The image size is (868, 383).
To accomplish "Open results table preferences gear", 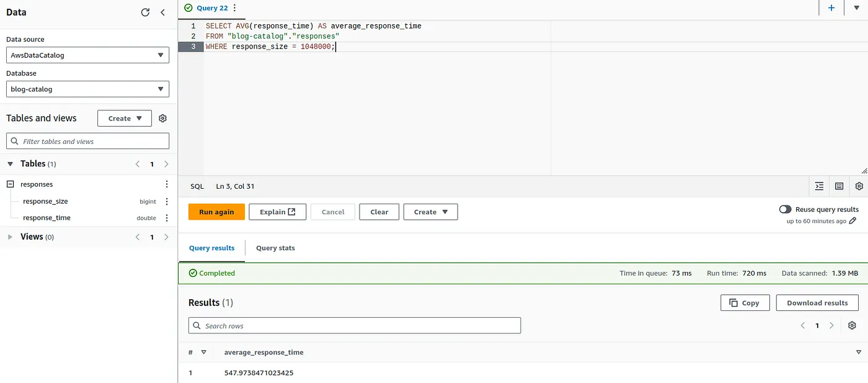I will point(852,326).
